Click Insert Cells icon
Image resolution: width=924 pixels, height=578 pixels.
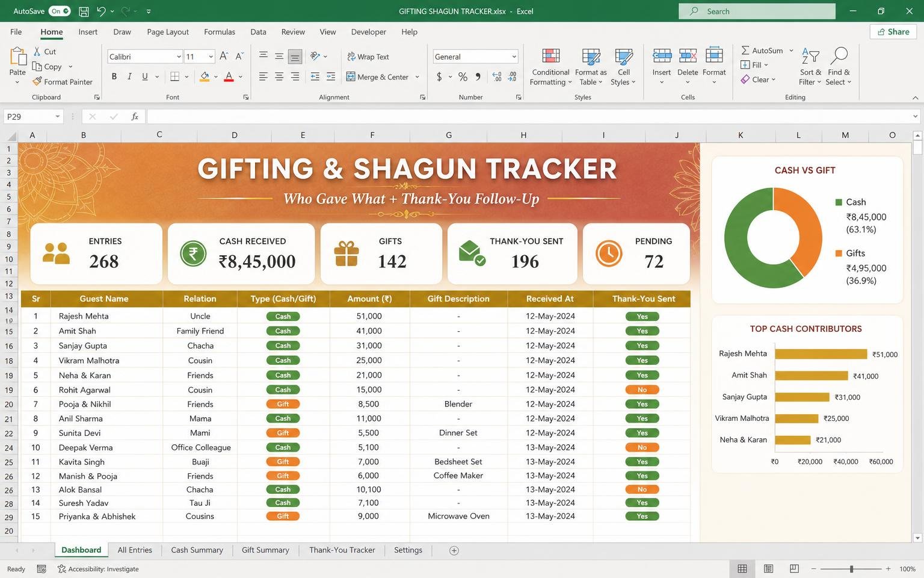(x=662, y=56)
